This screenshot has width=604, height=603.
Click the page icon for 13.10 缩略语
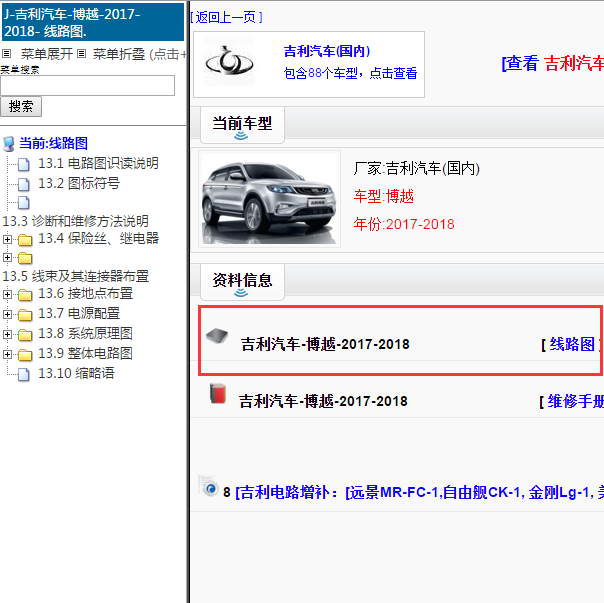click(24, 374)
